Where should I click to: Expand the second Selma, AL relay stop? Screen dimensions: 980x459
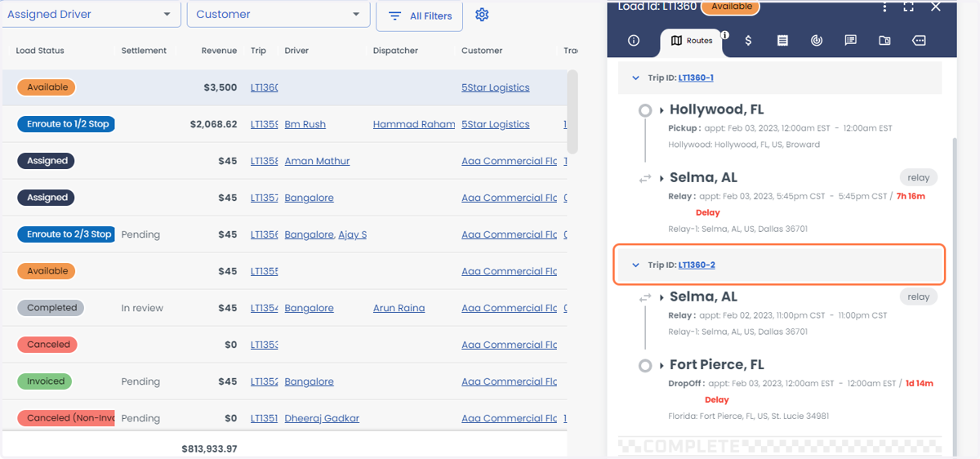(662, 297)
